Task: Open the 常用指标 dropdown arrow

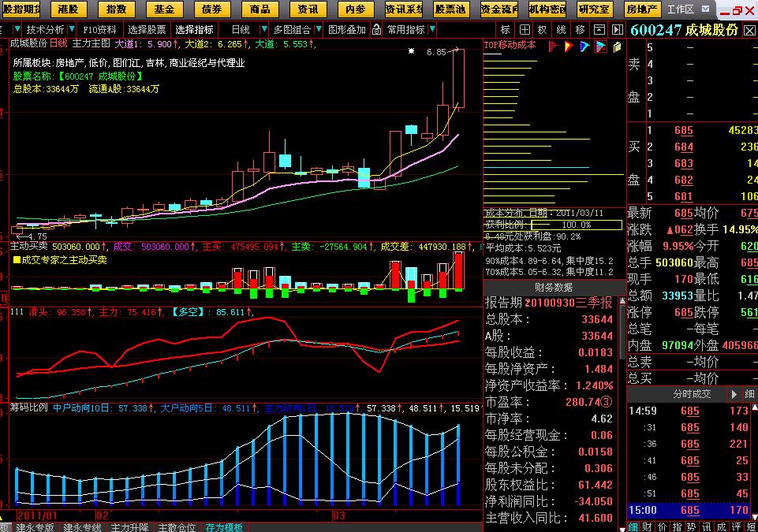Action: click(432, 30)
